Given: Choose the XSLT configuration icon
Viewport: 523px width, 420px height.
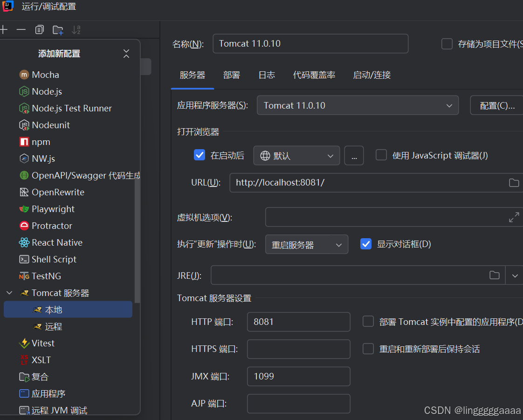Looking at the screenshot, I should (x=24, y=360).
